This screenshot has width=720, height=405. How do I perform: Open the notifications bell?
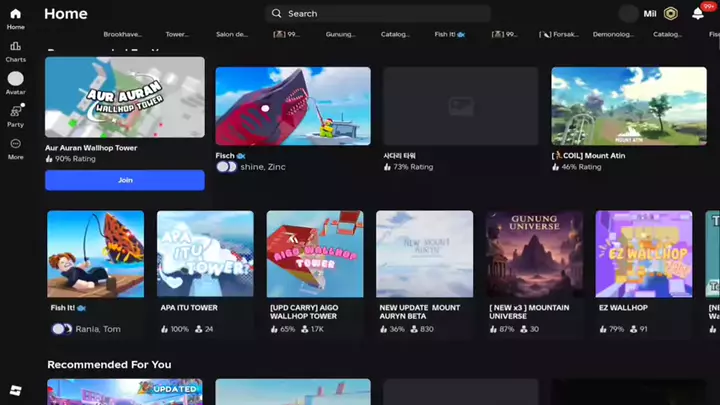coord(698,14)
